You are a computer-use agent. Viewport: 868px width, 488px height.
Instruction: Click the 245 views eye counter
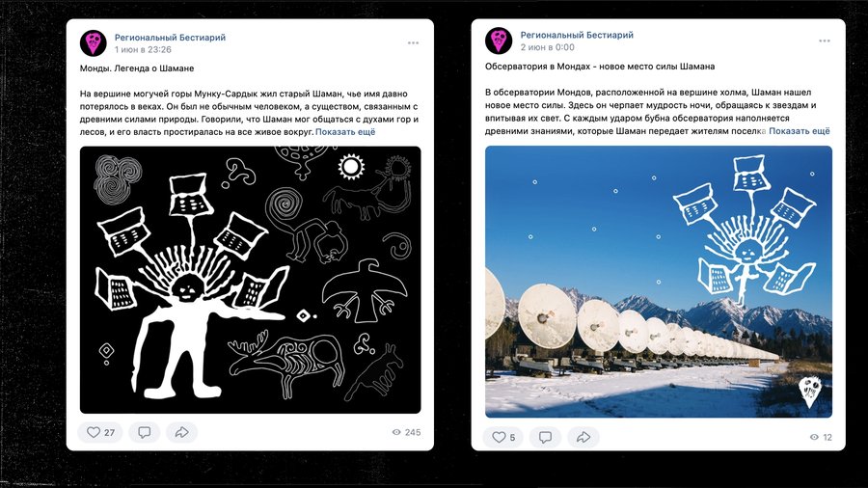[406, 432]
